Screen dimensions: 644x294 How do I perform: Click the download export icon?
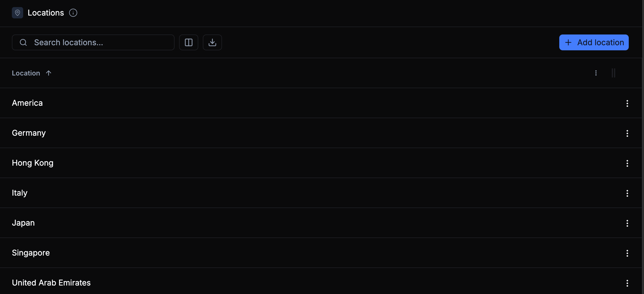tap(212, 42)
